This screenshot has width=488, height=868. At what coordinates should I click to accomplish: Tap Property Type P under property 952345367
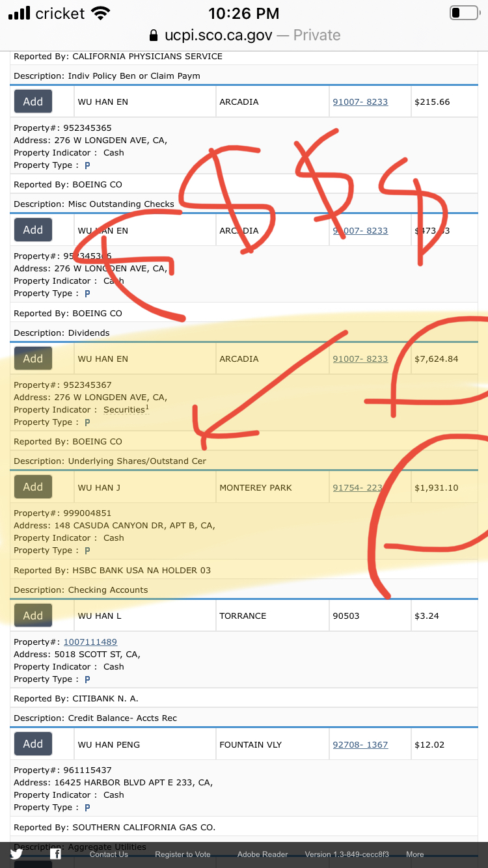point(87,422)
